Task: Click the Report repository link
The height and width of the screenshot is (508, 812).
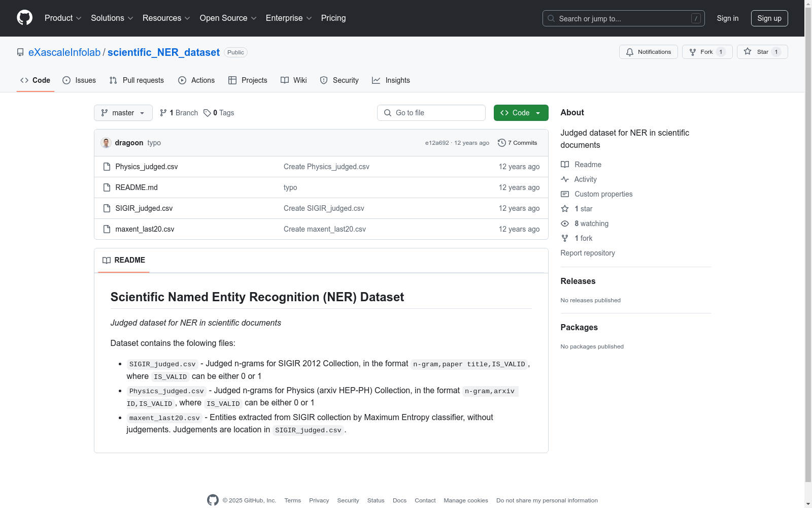Action: point(588,253)
